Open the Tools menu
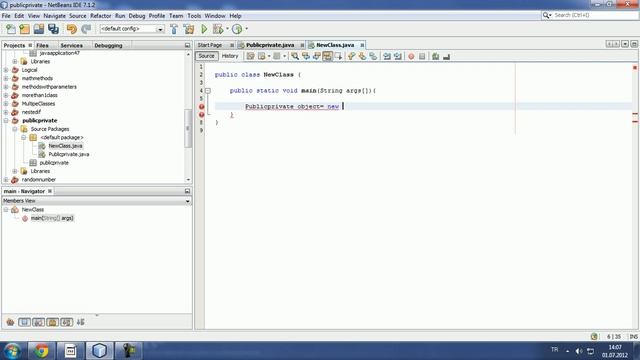This screenshot has height=360, width=640. (x=194, y=16)
